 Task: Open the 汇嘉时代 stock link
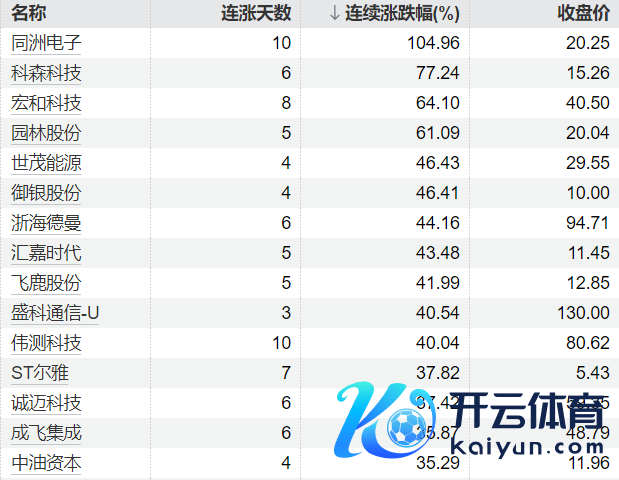46,253
